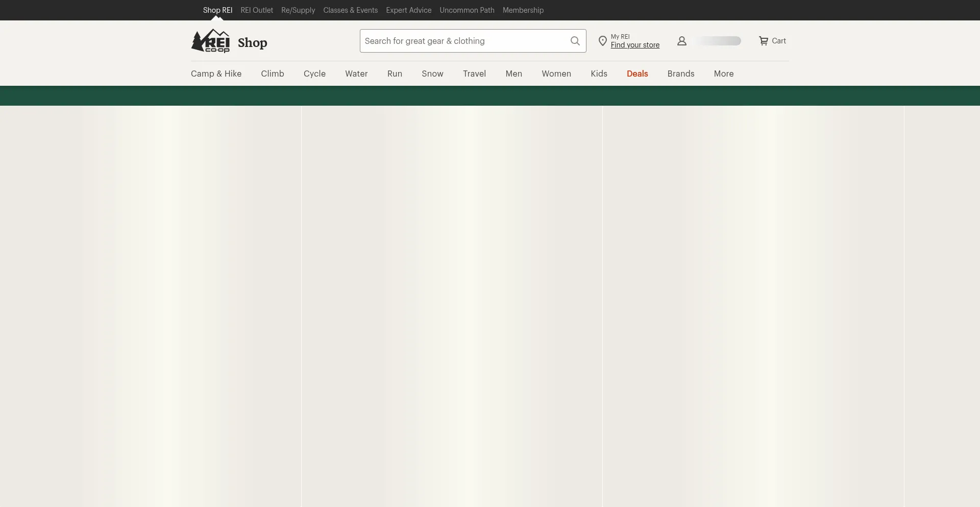Open the Cycle category menu
The image size is (980, 507).
click(x=314, y=74)
